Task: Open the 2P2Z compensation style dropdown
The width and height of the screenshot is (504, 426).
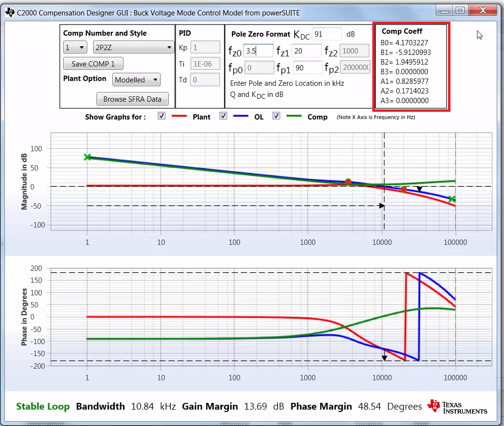Action: [x=133, y=48]
